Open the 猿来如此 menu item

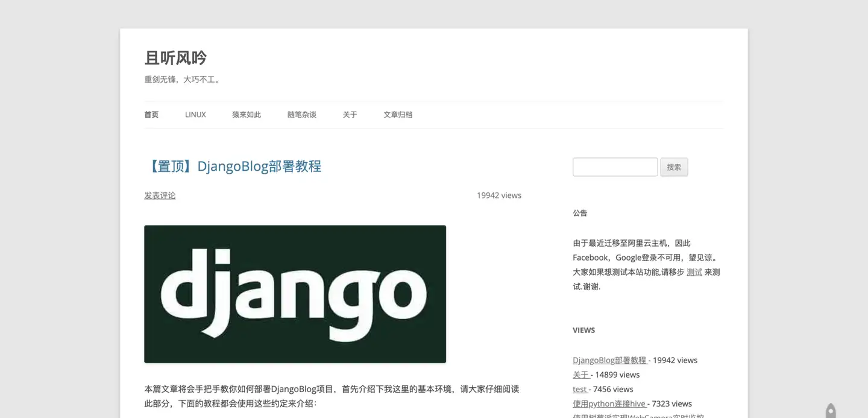pyautogui.click(x=247, y=115)
